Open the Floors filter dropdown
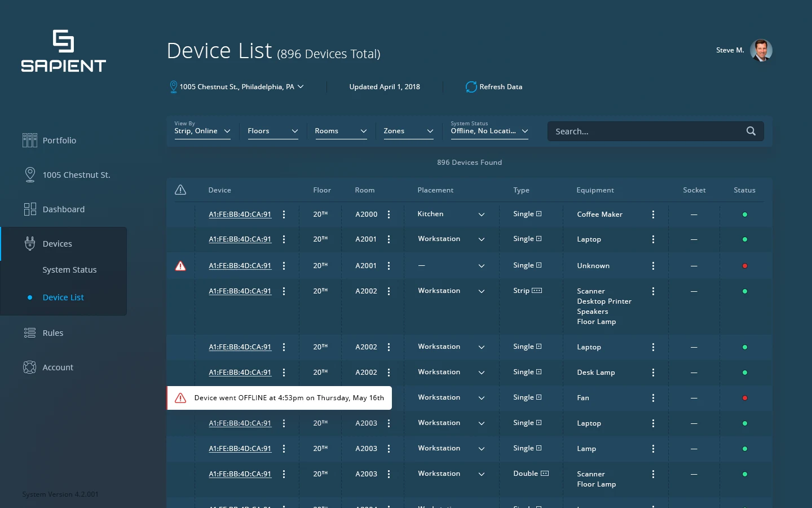812x508 pixels. point(273,131)
